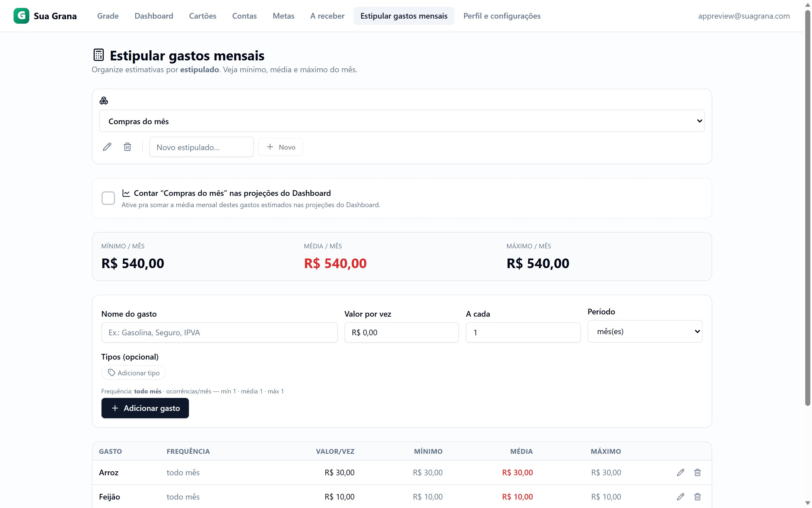Click the Novo button to create estipulado

(x=281, y=147)
